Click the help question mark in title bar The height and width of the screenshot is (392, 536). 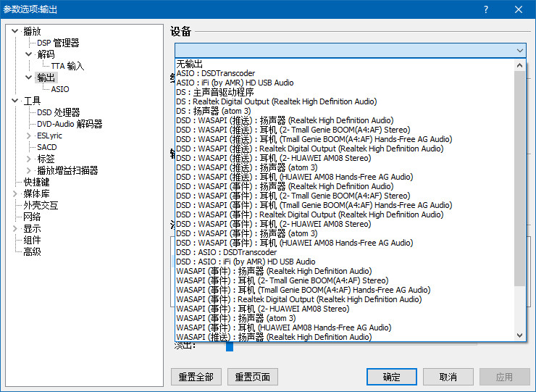point(486,9)
